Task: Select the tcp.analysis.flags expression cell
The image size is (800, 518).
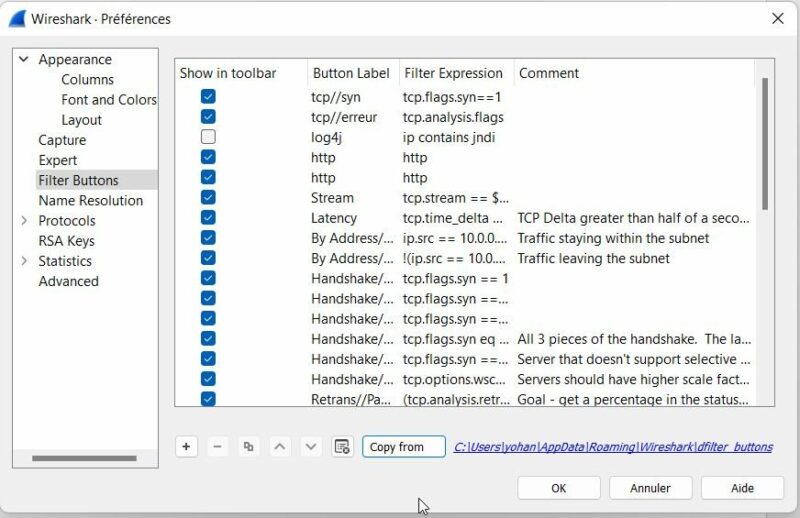Action: [453, 117]
